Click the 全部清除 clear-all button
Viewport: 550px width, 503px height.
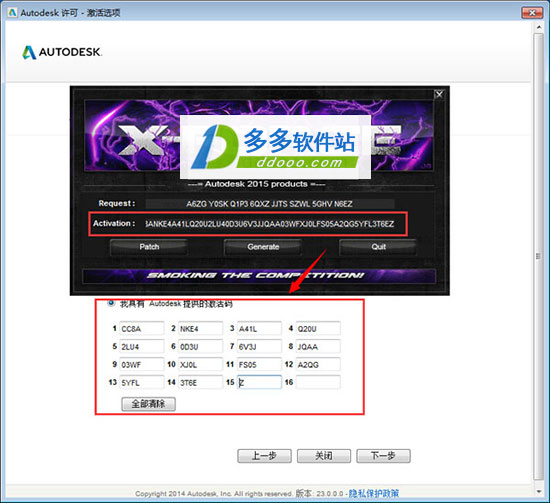click(x=148, y=404)
